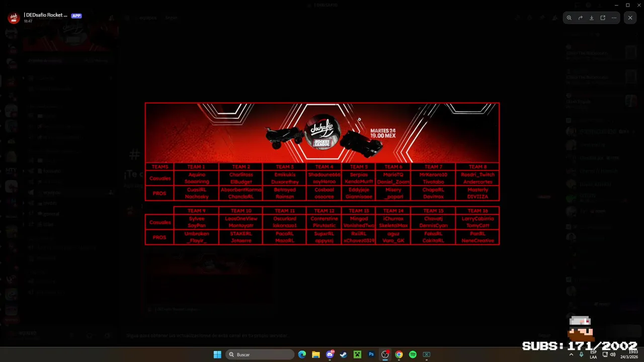This screenshot has height=362, width=644.
Task: Open File Explorer from the taskbar
Action: (316, 354)
